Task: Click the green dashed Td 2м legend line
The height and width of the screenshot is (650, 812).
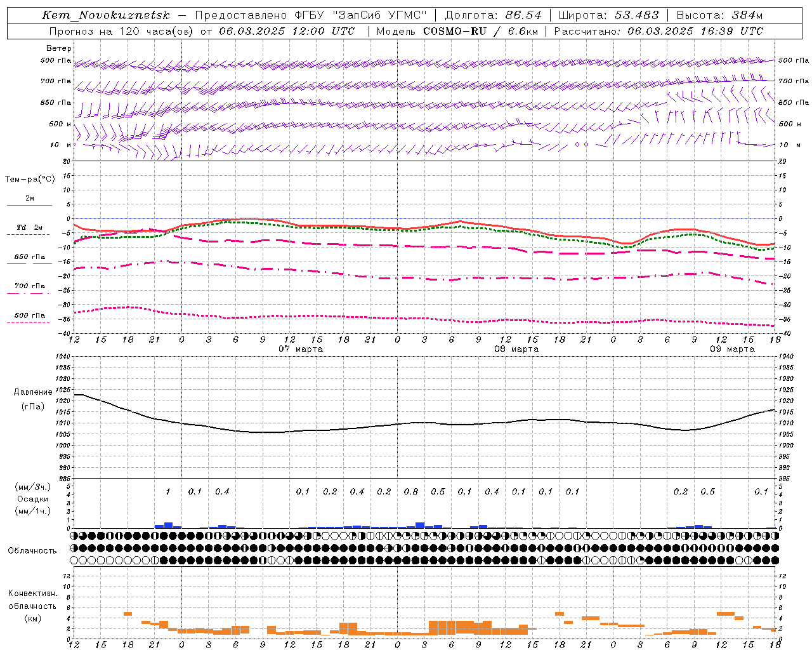Action: pyautogui.click(x=29, y=234)
